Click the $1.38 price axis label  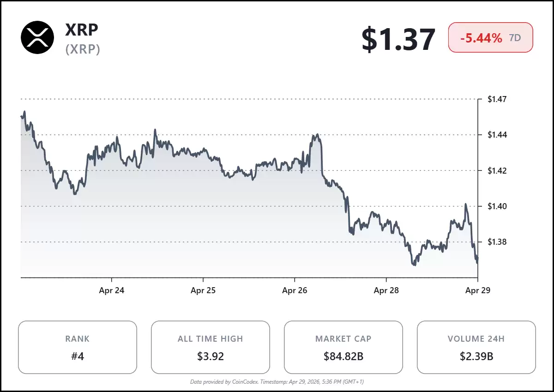tap(497, 242)
